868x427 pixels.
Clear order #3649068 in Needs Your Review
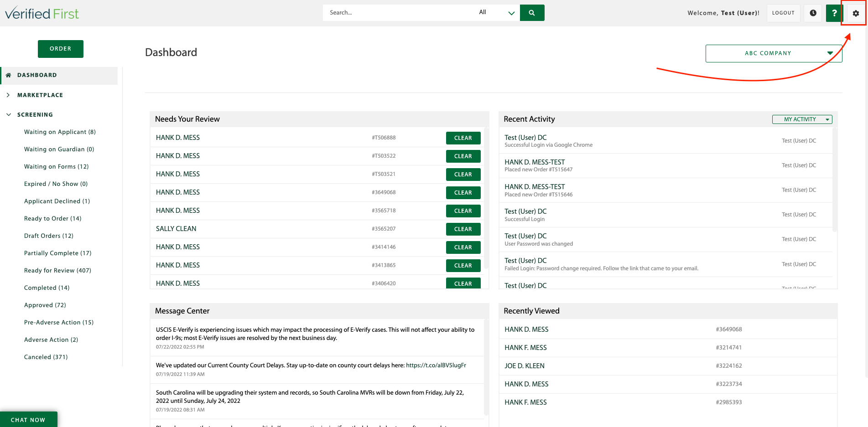pos(463,193)
